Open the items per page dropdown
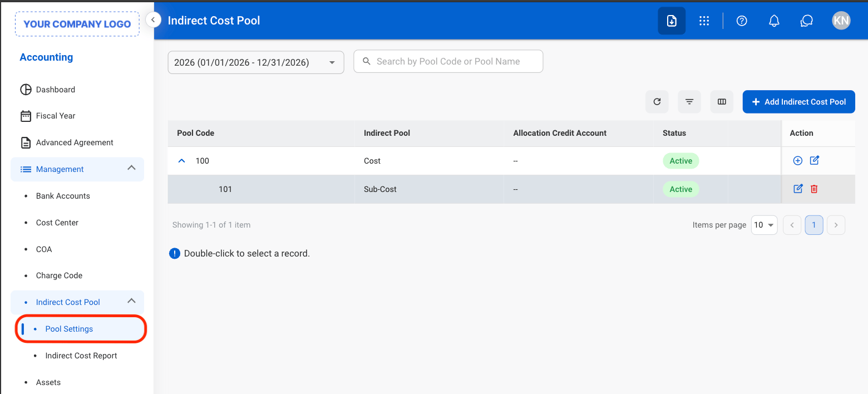Image resolution: width=868 pixels, height=394 pixels. [764, 225]
